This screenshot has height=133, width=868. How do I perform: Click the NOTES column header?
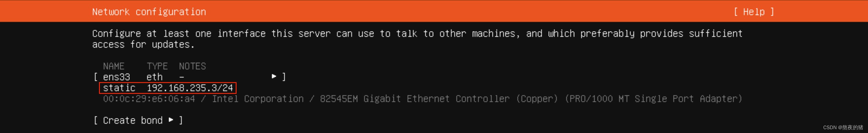192,66
